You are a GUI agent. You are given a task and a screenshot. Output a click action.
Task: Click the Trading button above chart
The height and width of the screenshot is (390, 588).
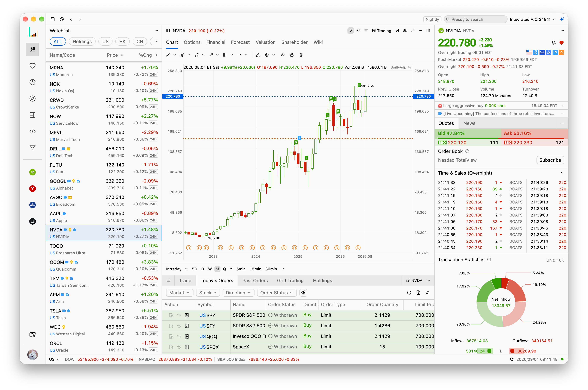point(381,31)
